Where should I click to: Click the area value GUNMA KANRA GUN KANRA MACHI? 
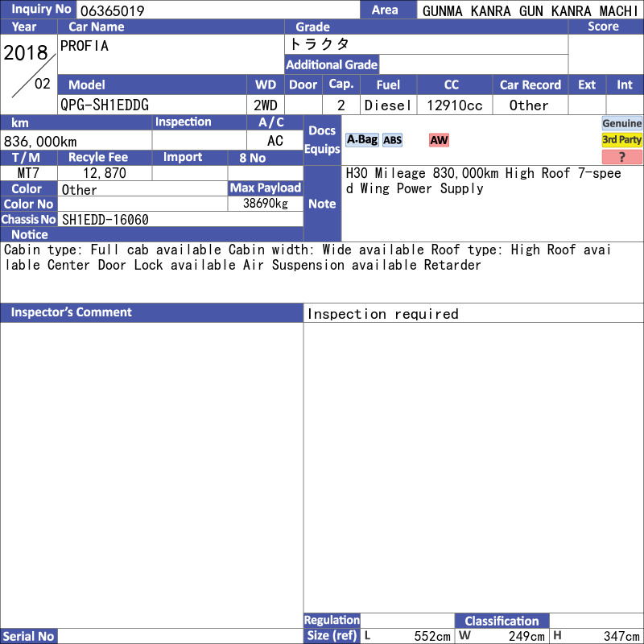point(530,10)
